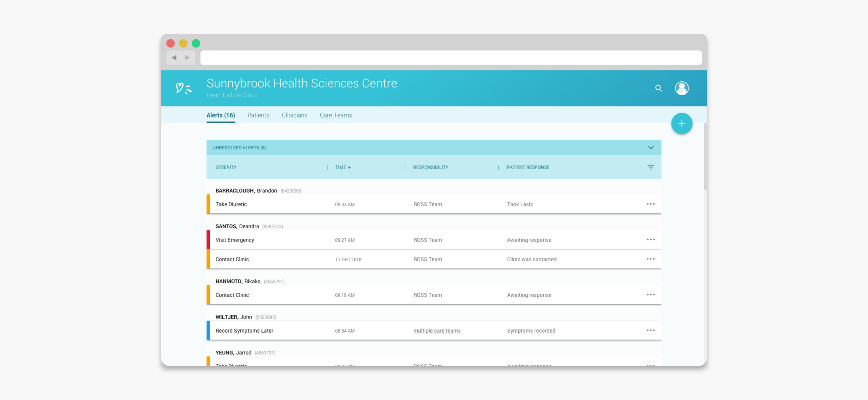
Task: Open more options for Take Diuretic alert
Action: [651, 204]
